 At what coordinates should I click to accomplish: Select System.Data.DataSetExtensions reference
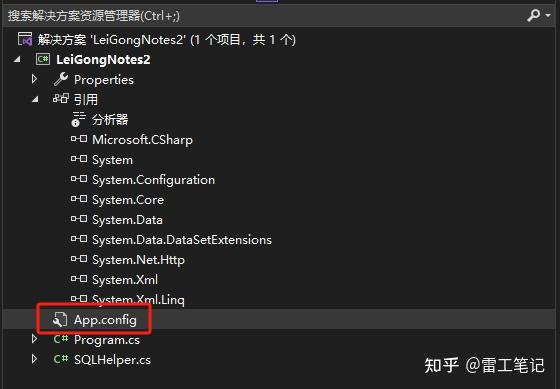tap(182, 240)
